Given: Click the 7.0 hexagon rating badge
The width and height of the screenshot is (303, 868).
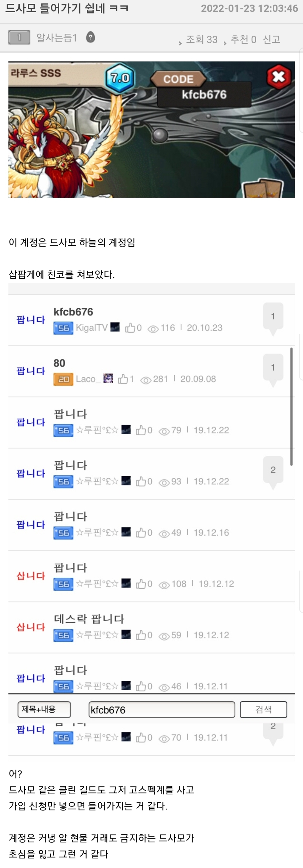Looking at the screenshot, I should pos(120,78).
